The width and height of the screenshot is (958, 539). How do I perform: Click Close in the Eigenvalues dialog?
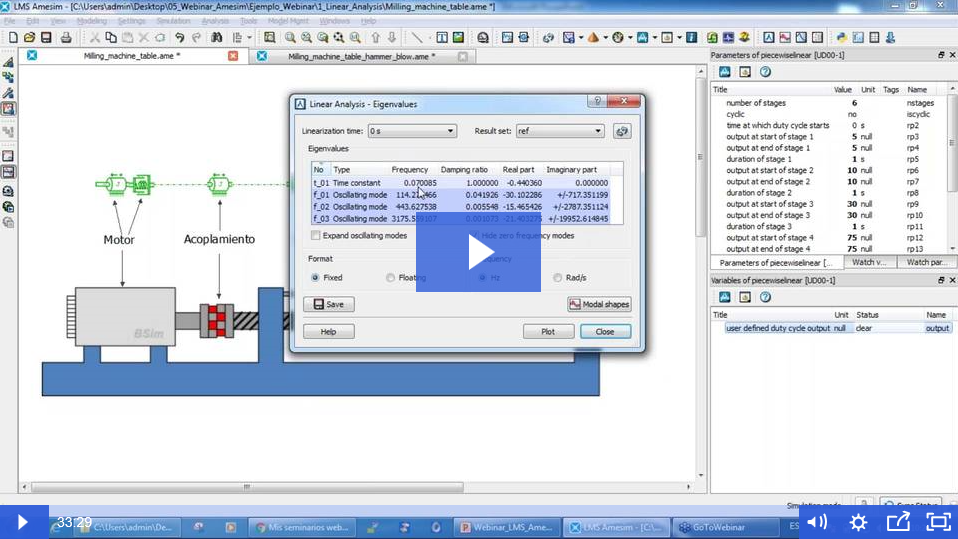click(605, 332)
